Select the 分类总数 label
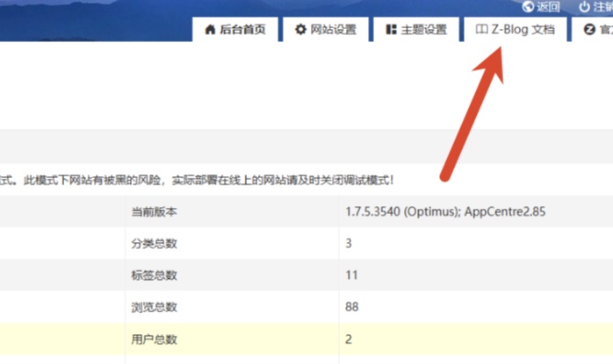Viewport: 613px width, 364px height. (x=154, y=243)
